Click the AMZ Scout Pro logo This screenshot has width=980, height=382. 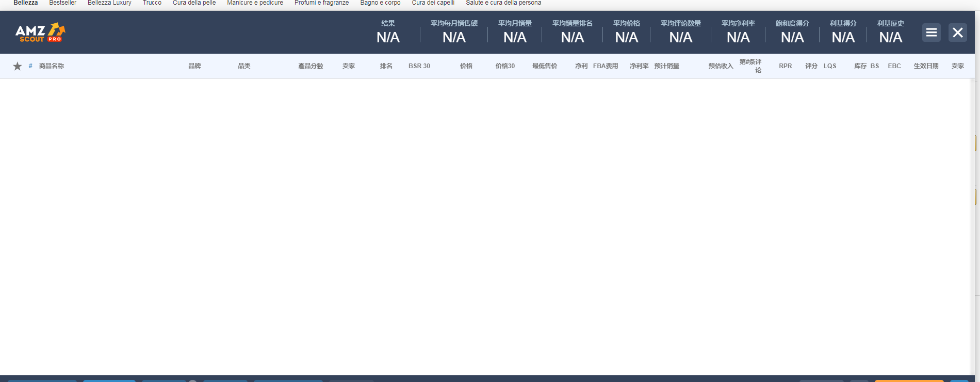click(40, 33)
